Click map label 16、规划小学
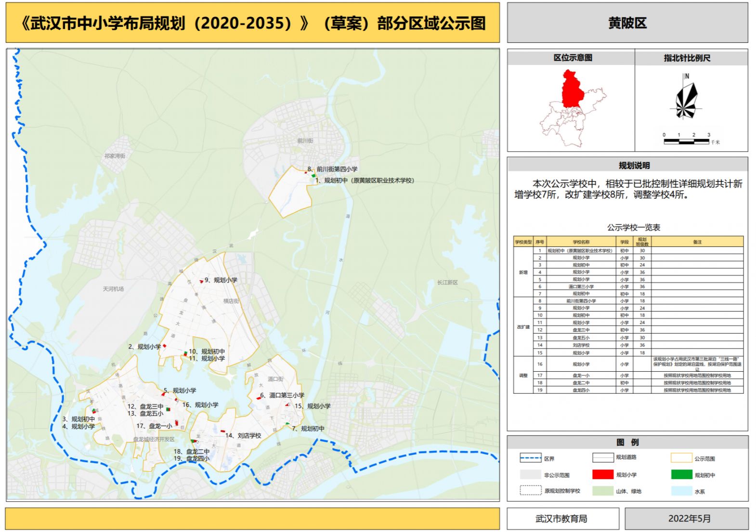This screenshot has height=532, width=756. (200, 405)
